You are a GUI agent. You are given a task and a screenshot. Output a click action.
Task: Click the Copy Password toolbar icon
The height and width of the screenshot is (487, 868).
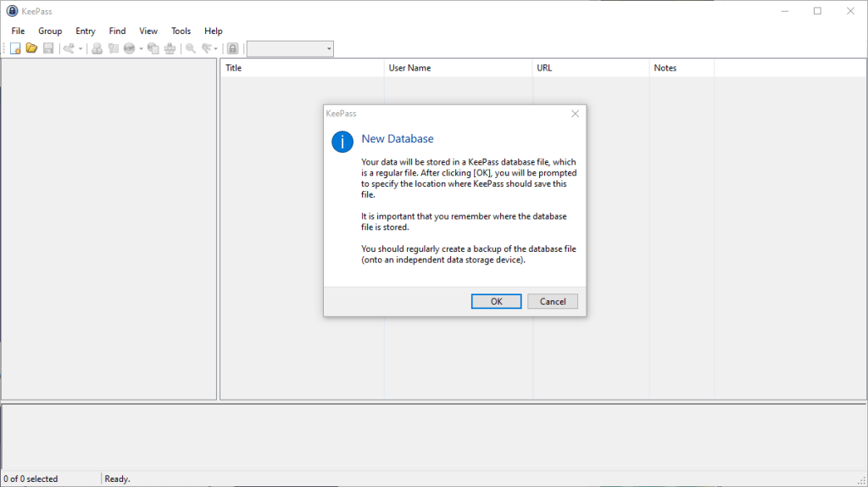click(x=114, y=48)
